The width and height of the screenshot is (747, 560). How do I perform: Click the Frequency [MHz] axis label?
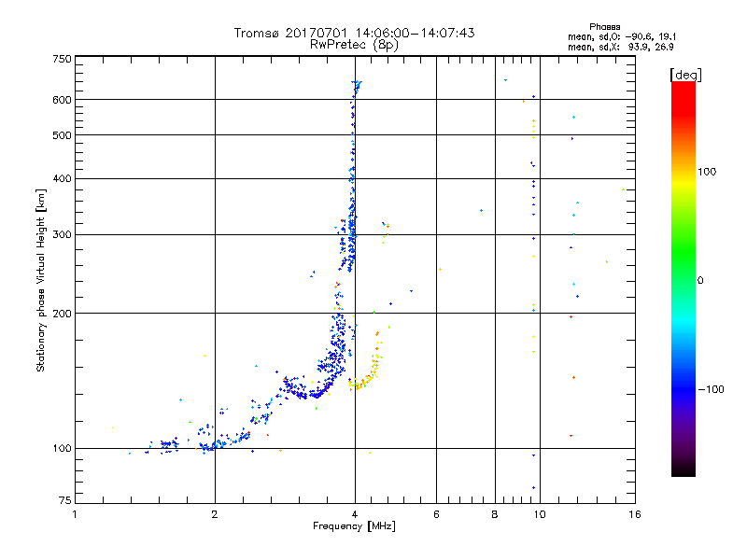pyautogui.click(x=354, y=526)
